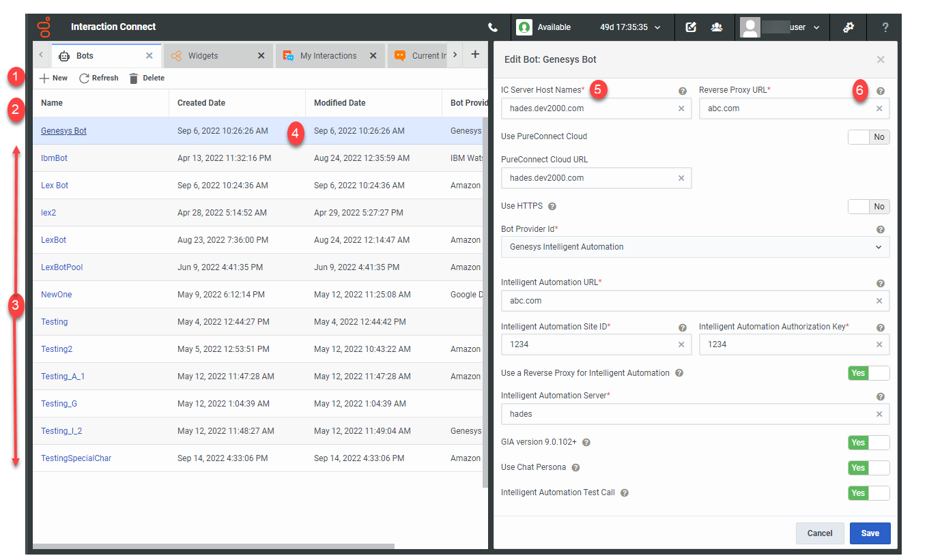The width and height of the screenshot is (927, 560).
Task: Open the LexBotPool bot link
Action: click(x=62, y=267)
